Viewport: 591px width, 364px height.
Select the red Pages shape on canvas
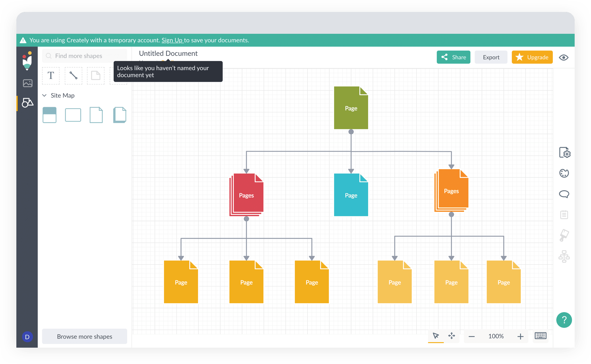pyautogui.click(x=246, y=195)
